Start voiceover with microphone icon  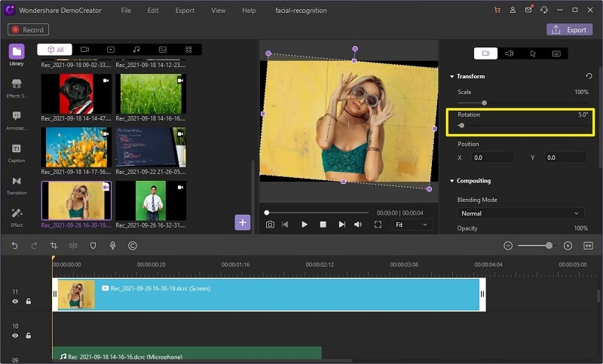tap(112, 246)
